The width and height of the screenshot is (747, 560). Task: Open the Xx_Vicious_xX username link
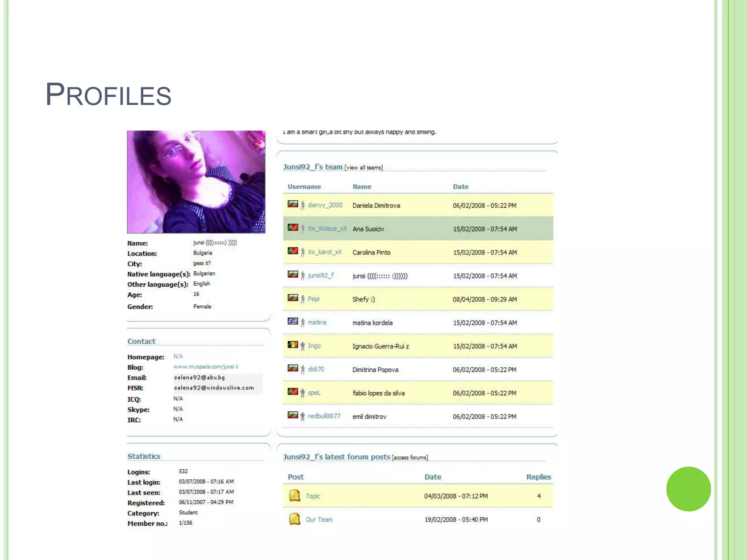pos(327,229)
